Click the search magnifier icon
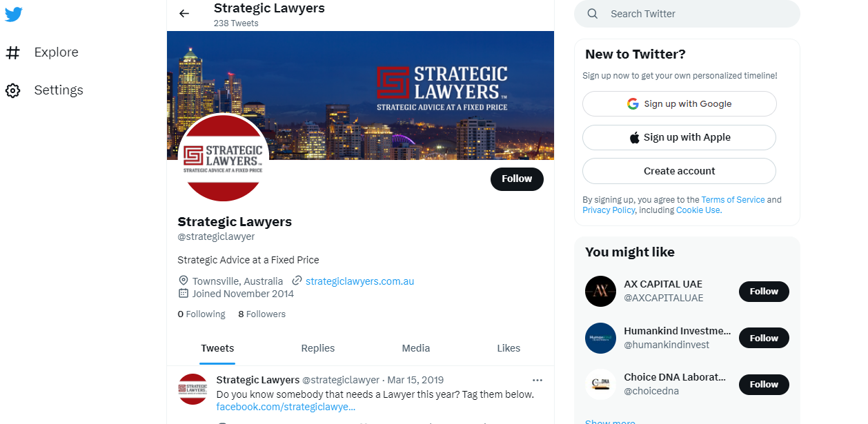The height and width of the screenshot is (424, 868). click(x=593, y=14)
